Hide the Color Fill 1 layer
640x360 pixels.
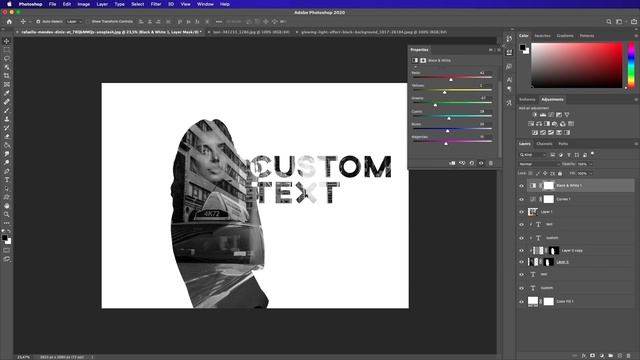(521, 302)
